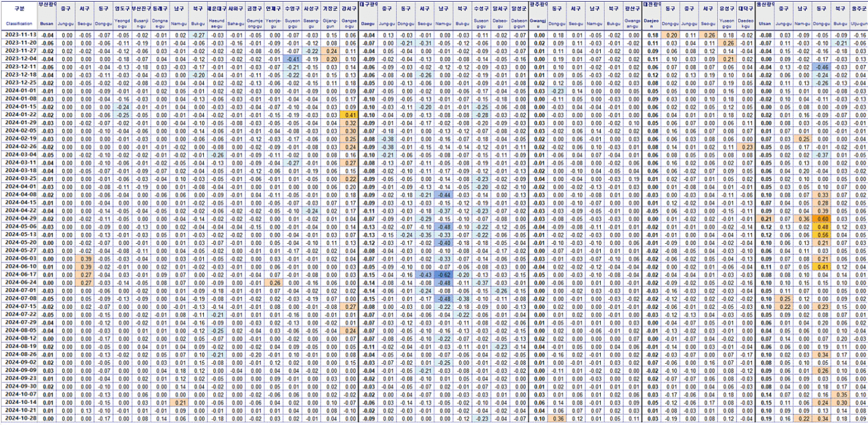Select Gwangju Dong-gu value 0.36 for 2024-10-28

558,417
